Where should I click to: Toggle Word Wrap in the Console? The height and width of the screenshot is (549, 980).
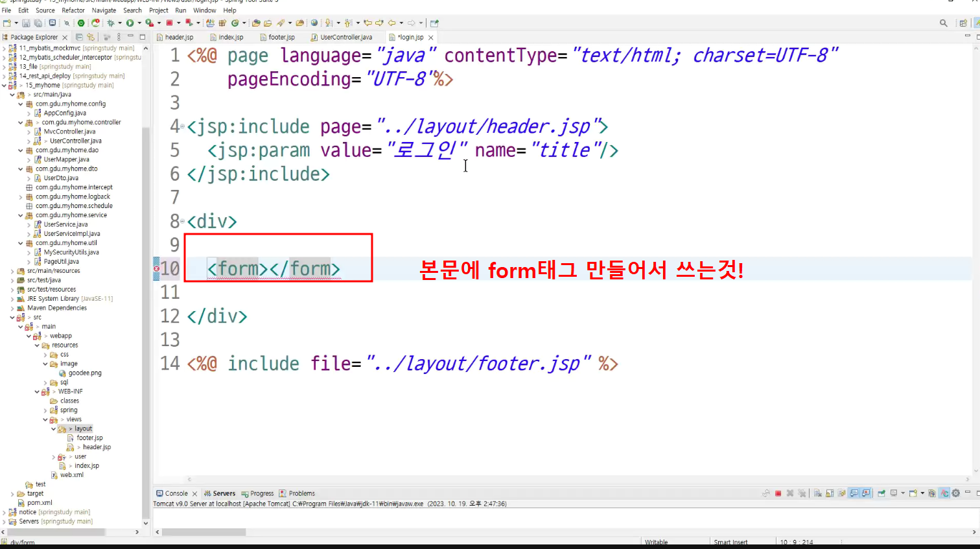[x=842, y=493]
